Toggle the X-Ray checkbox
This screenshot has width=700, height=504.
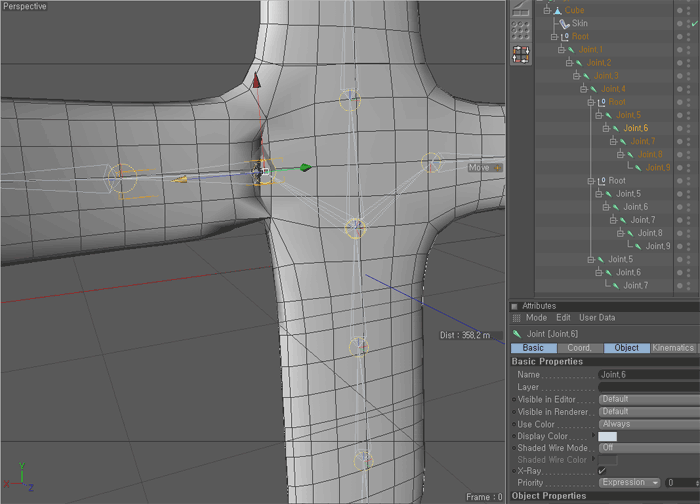tap(602, 470)
